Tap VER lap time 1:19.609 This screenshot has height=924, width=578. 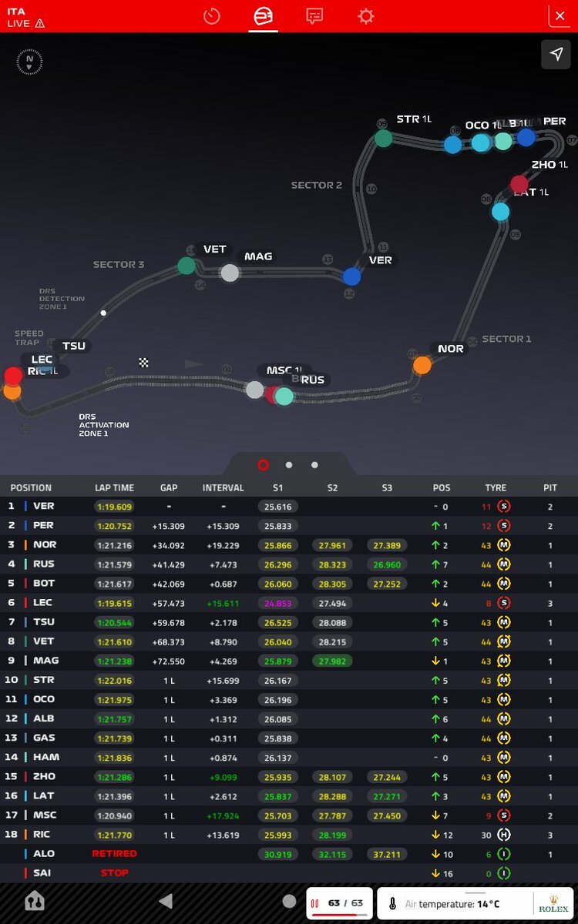coord(114,506)
